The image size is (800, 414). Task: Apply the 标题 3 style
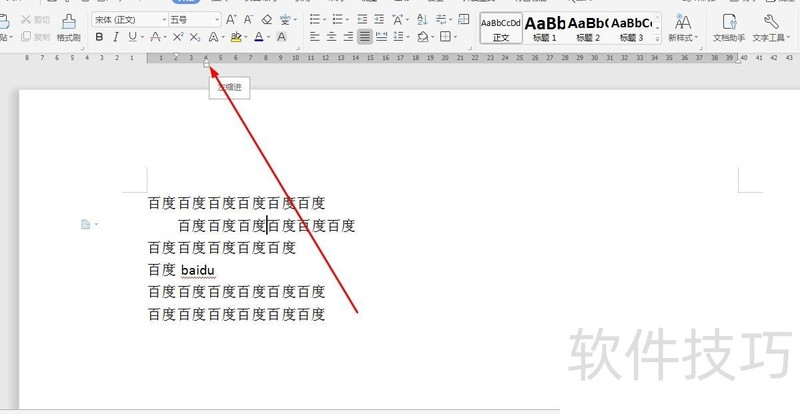[631, 28]
